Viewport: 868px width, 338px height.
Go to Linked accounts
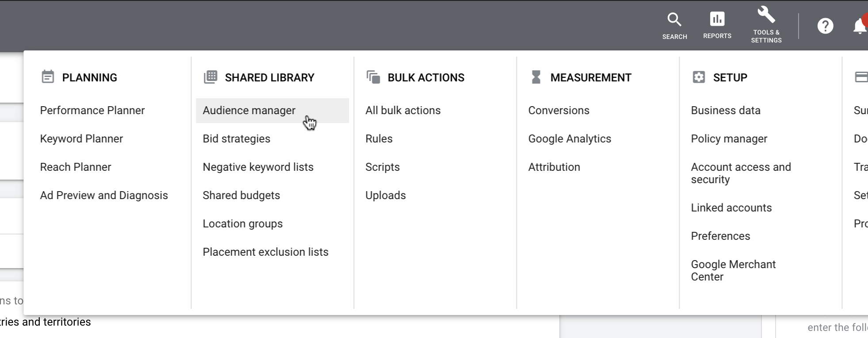[731, 207]
